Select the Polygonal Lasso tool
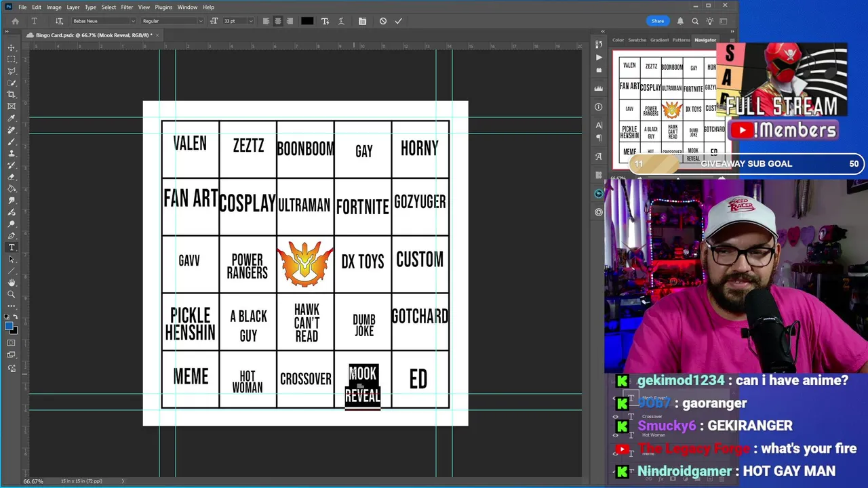Viewport: 868px width, 488px height. tap(12, 70)
